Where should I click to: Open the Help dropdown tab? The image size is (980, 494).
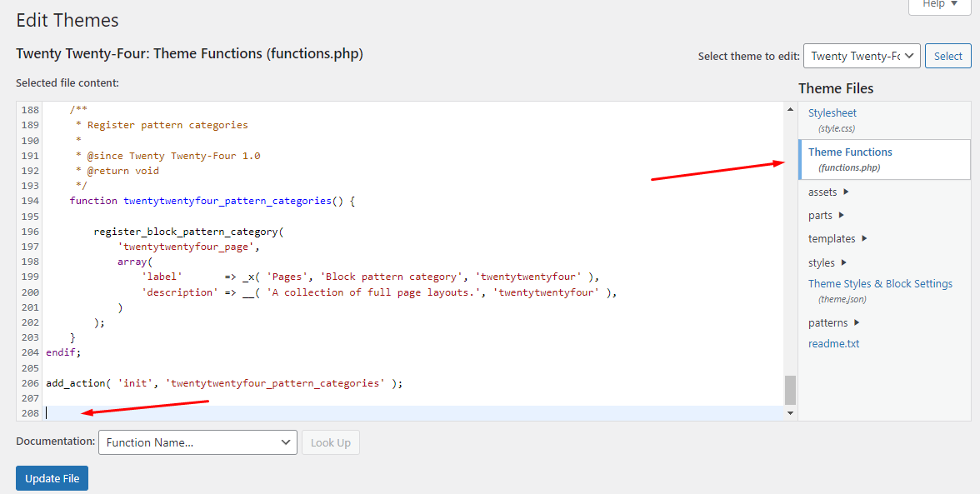[939, 5]
